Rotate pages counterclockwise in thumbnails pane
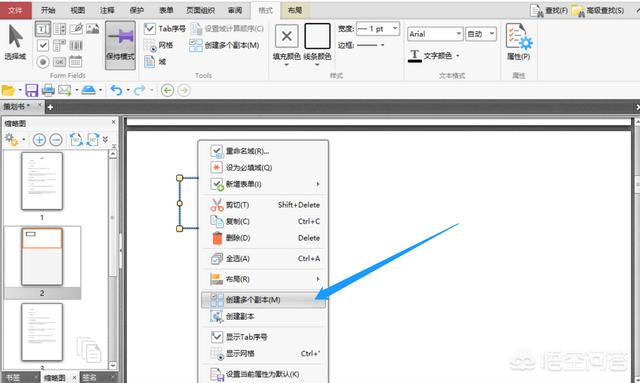This screenshot has height=383, width=640. pyautogui.click(x=76, y=140)
